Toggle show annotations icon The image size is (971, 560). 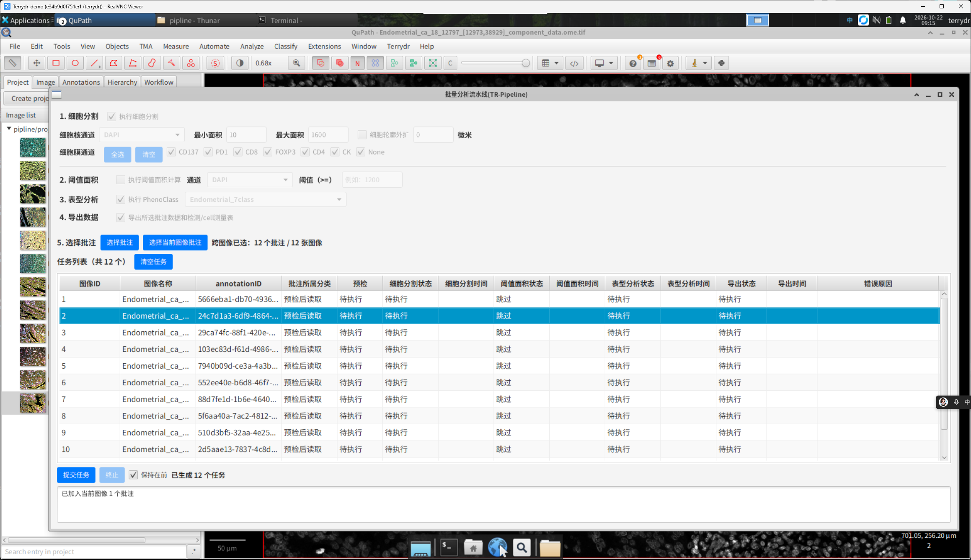tap(320, 63)
